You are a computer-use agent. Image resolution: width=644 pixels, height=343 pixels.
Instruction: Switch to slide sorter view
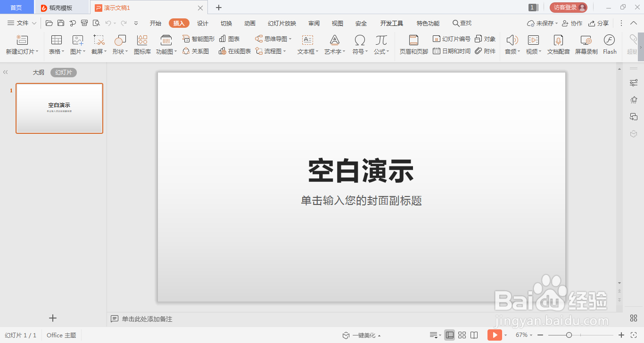click(x=462, y=335)
